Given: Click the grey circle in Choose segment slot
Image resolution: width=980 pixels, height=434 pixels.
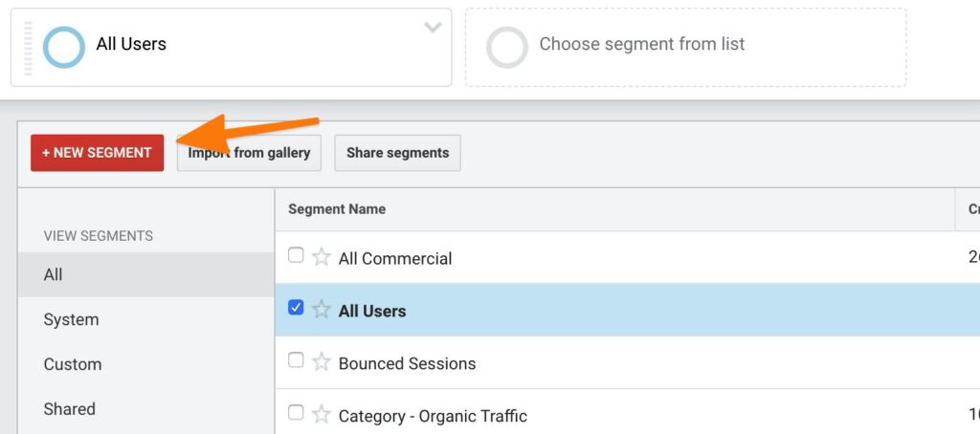Looking at the screenshot, I should point(507,48).
